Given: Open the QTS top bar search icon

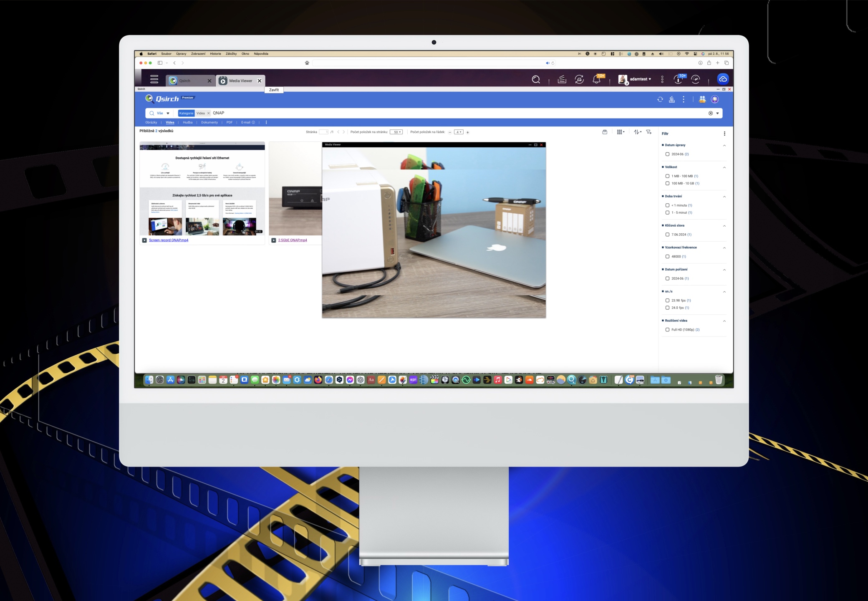Looking at the screenshot, I should [x=536, y=79].
